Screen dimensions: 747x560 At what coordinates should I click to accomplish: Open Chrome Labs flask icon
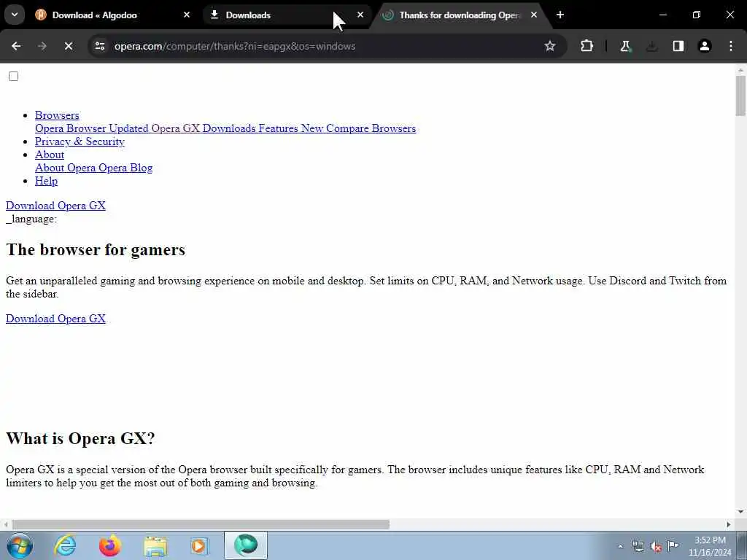click(625, 46)
